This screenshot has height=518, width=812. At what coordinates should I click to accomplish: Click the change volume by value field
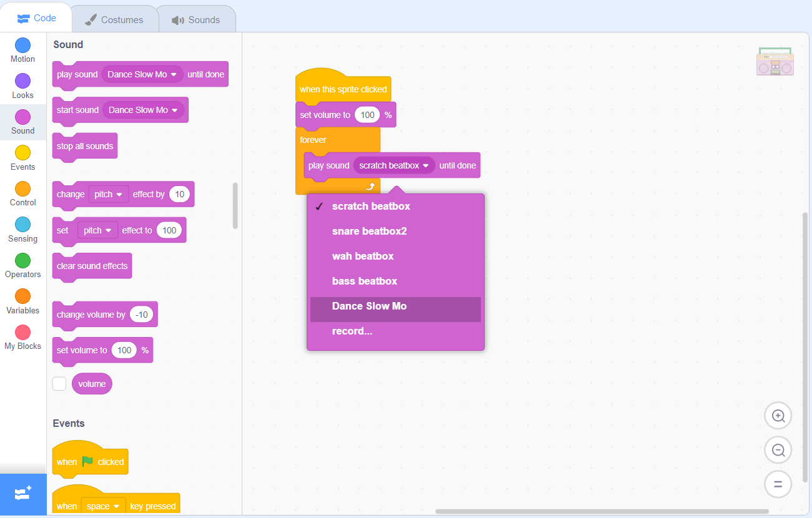(142, 315)
